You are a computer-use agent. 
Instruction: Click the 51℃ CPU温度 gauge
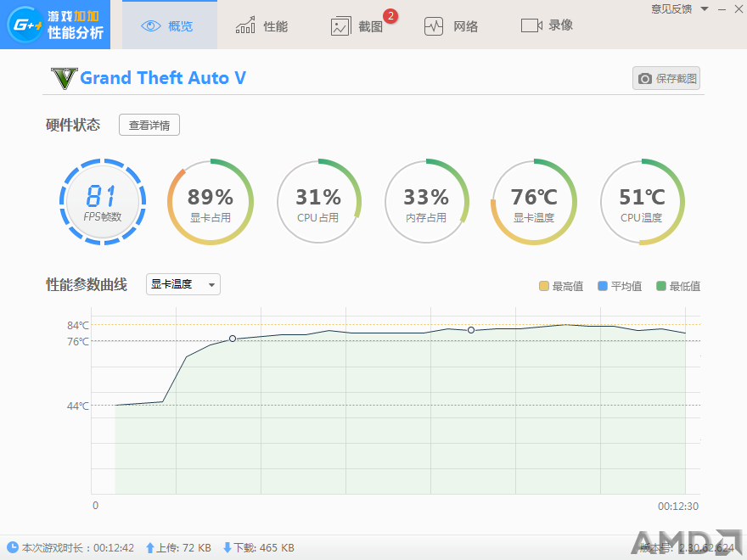pyautogui.click(x=642, y=202)
